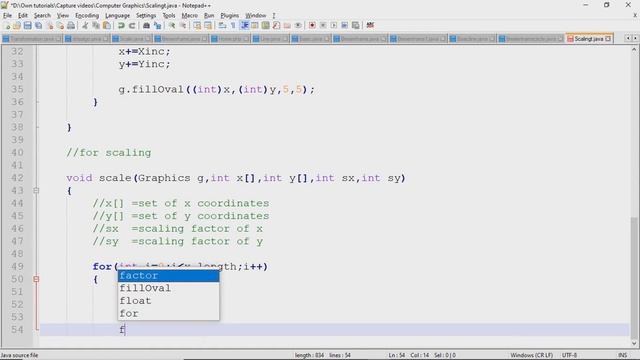Click the scrollbar up arrow
Viewport: 640px width, 360px height.
pos(633,50)
